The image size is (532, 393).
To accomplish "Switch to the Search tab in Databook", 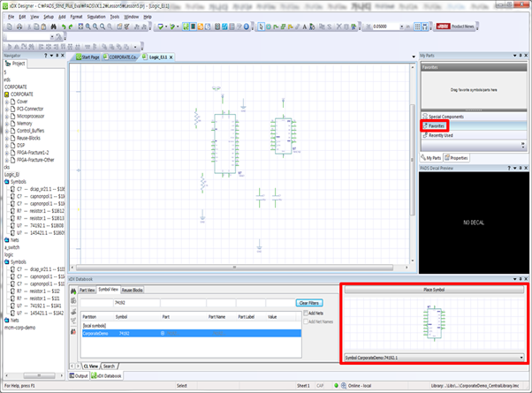I will tap(109, 367).
